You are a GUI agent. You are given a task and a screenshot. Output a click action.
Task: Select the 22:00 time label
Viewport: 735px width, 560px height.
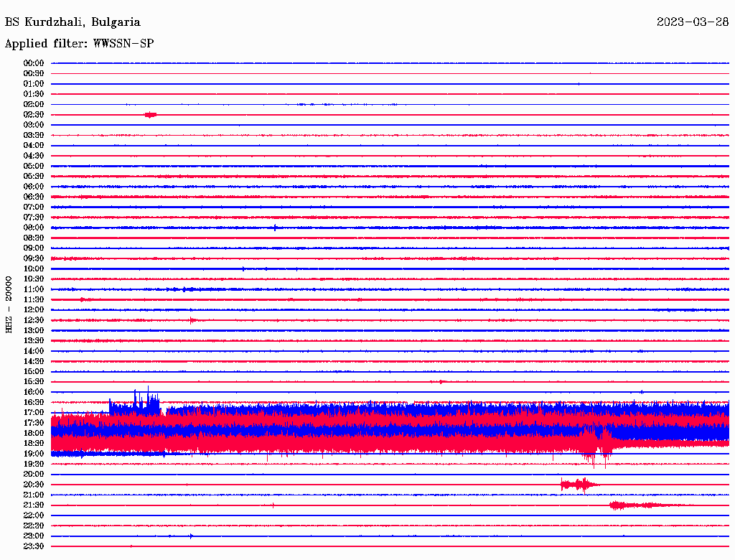click(34, 515)
